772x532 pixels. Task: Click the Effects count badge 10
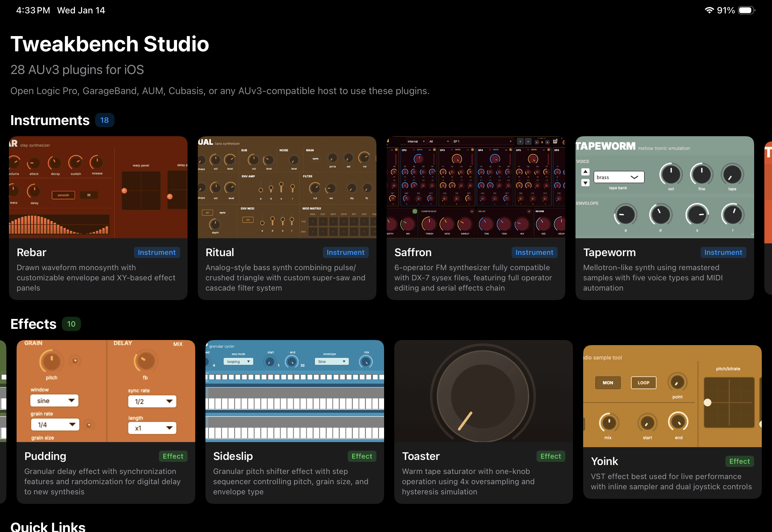71,324
